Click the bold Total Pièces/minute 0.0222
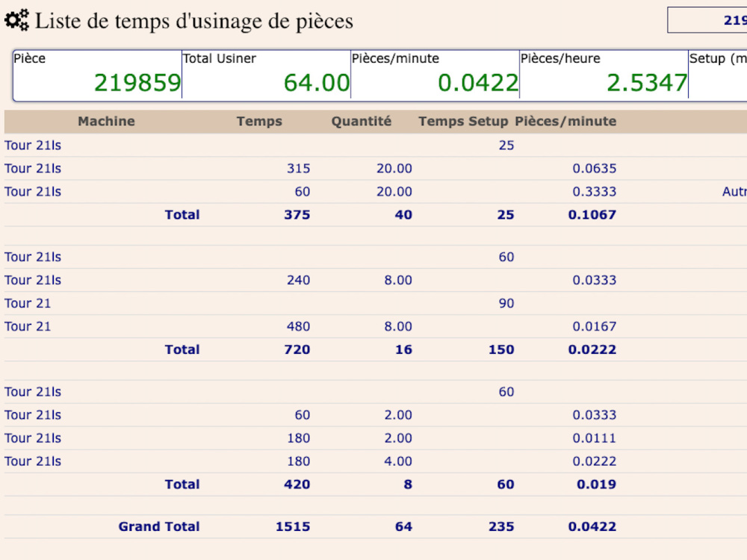Image resolution: width=747 pixels, height=560 pixels. (x=592, y=349)
